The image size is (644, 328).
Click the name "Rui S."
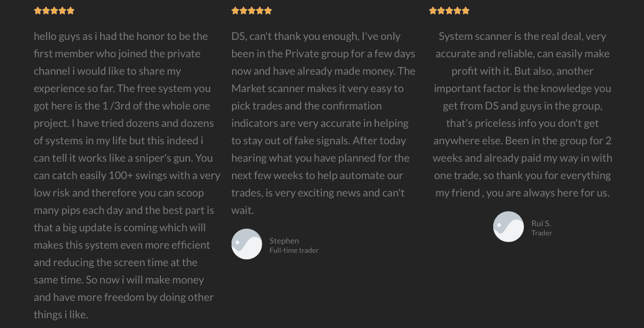click(541, 223)
